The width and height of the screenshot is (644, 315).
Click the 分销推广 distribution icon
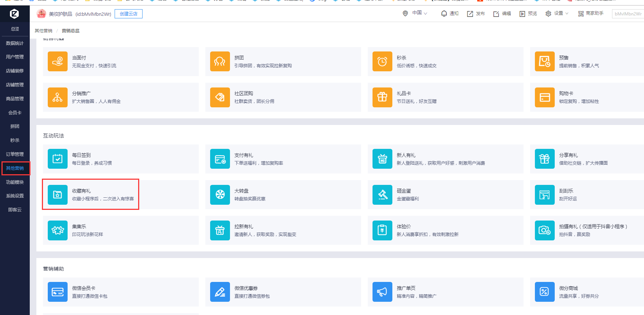coord(58,97)
